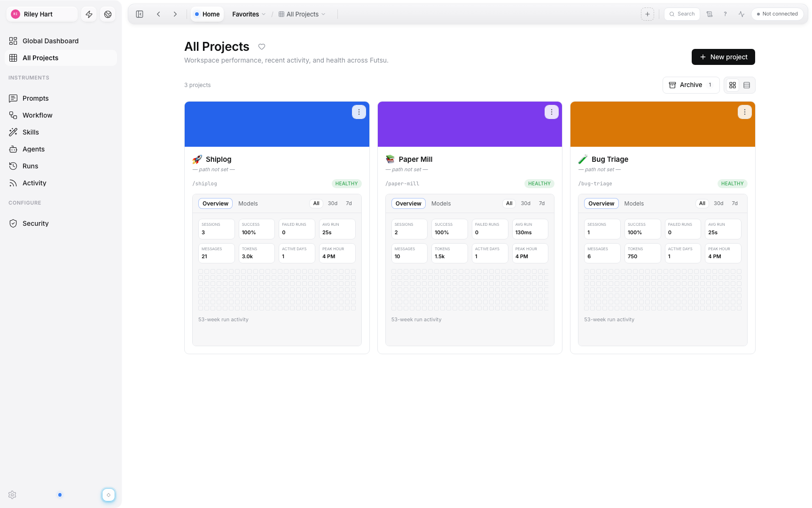Viewport: 812px width, 508px height.
Task: Open the Archive button
Action: 691,85
